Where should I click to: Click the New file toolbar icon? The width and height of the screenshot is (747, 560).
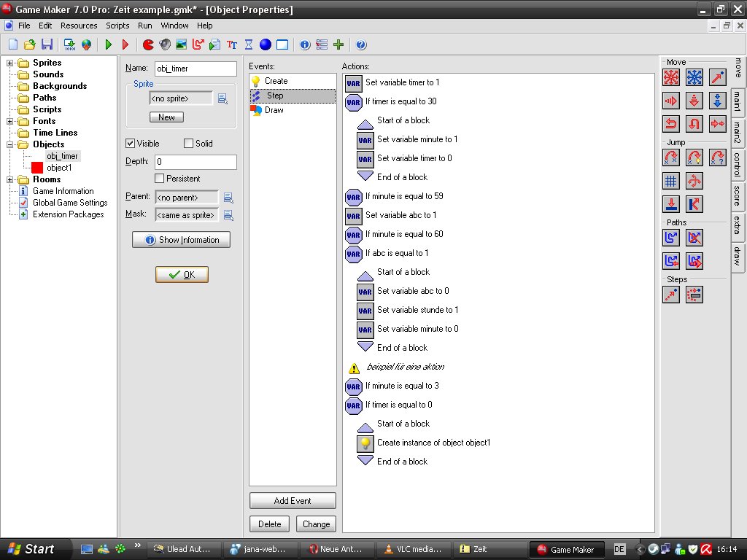pyautogui.click(x=13, y=44)
